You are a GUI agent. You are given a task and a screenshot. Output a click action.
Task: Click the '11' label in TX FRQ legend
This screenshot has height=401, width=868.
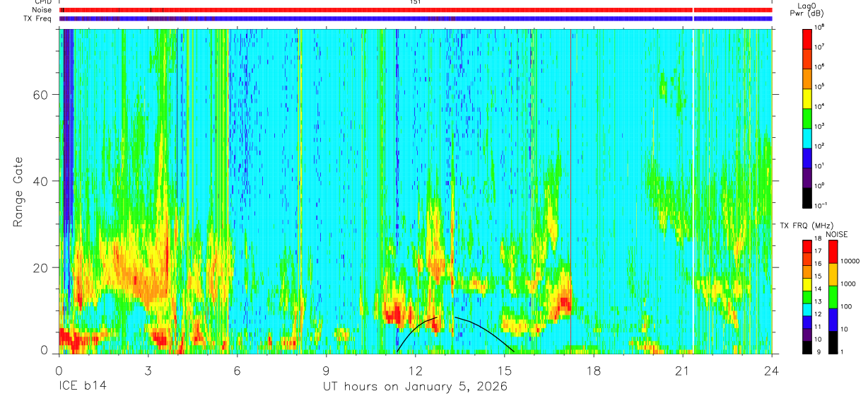(818, 327)
